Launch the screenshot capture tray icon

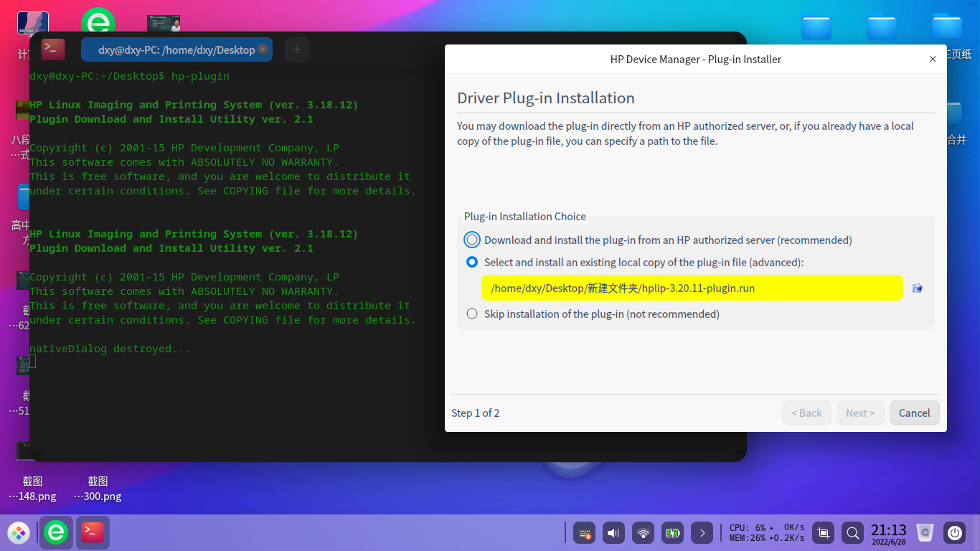tap(824, 533)
